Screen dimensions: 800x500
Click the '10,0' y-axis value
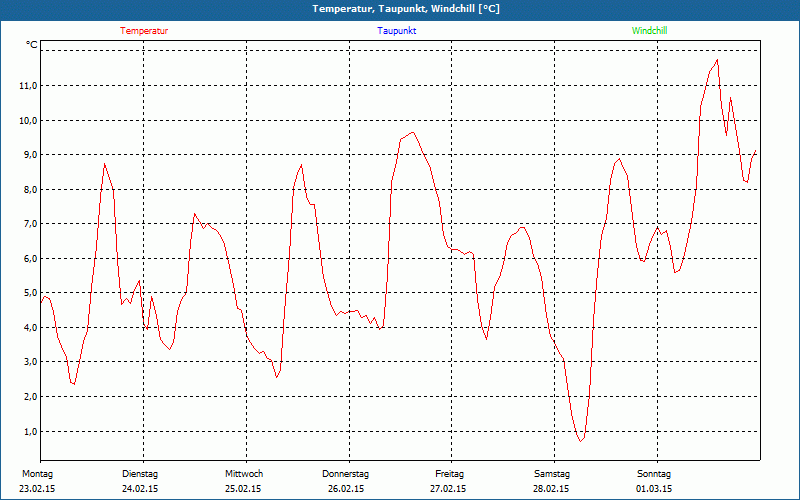coord(28,120)
